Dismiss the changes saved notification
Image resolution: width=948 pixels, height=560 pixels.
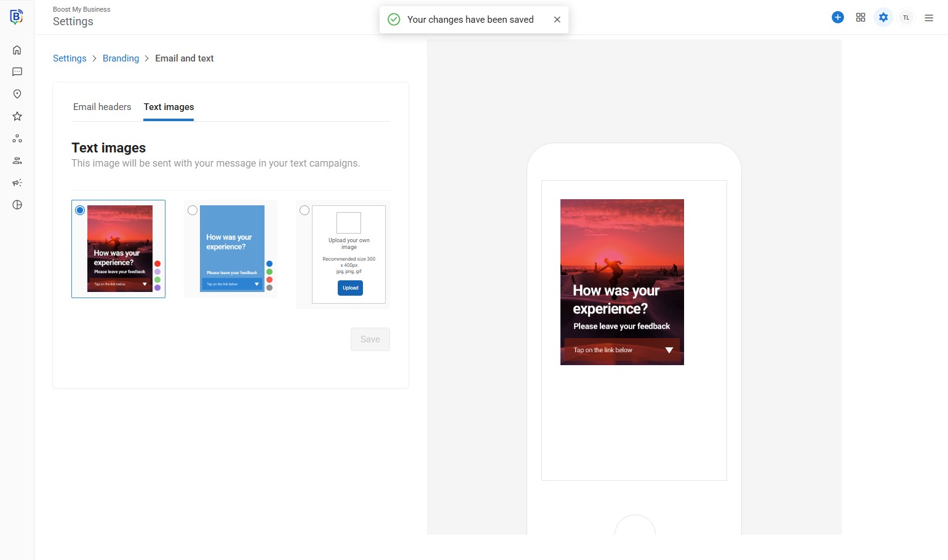coord(557,20)
